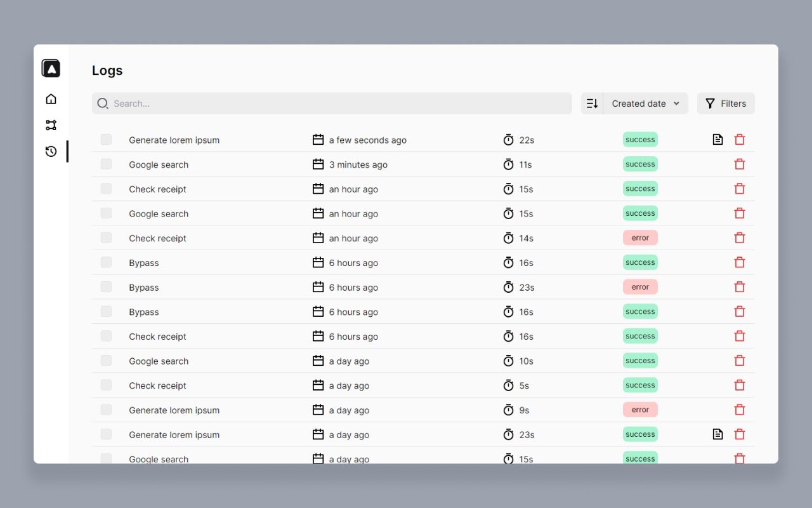Viewport: 812px width, 508px height.
Task: Open the Workflows icon in the sidebar
Action: pyautogui.click(x=51, y=125)
